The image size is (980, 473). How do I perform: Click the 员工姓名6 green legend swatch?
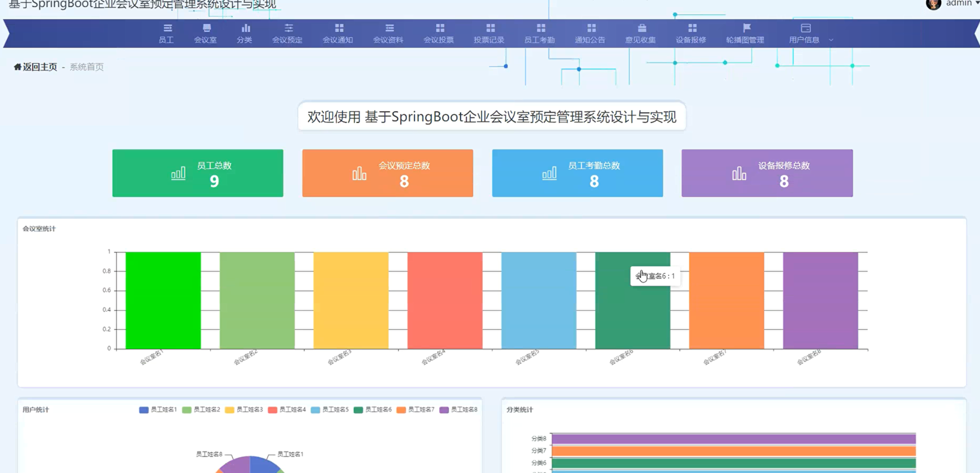point(358,410)
